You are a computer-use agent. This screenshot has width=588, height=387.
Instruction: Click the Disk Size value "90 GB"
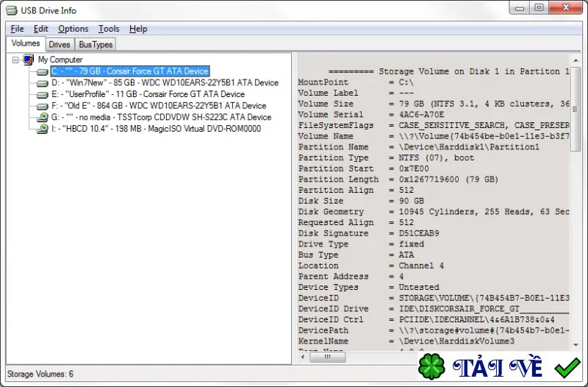pyautogui.click(x=412, y=201)
